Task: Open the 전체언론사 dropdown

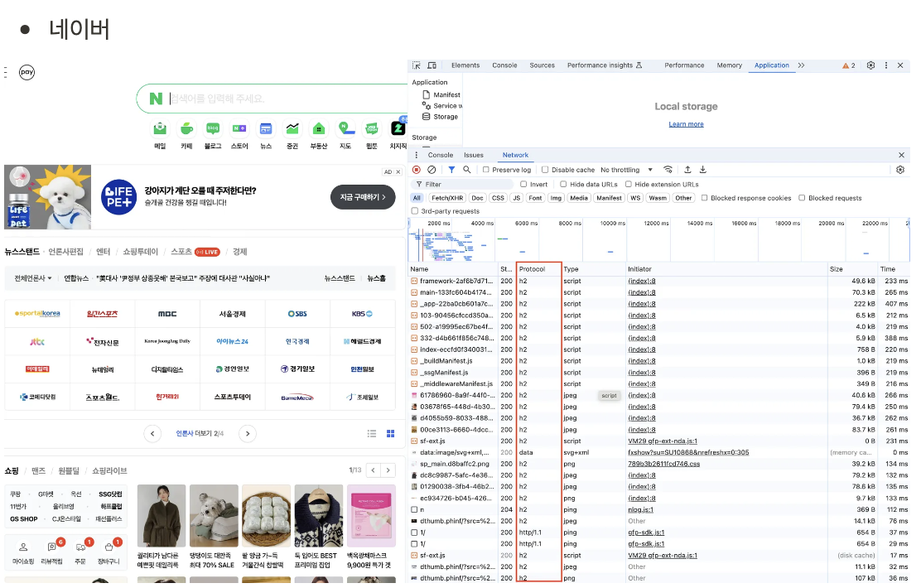Action: point(33,278)
